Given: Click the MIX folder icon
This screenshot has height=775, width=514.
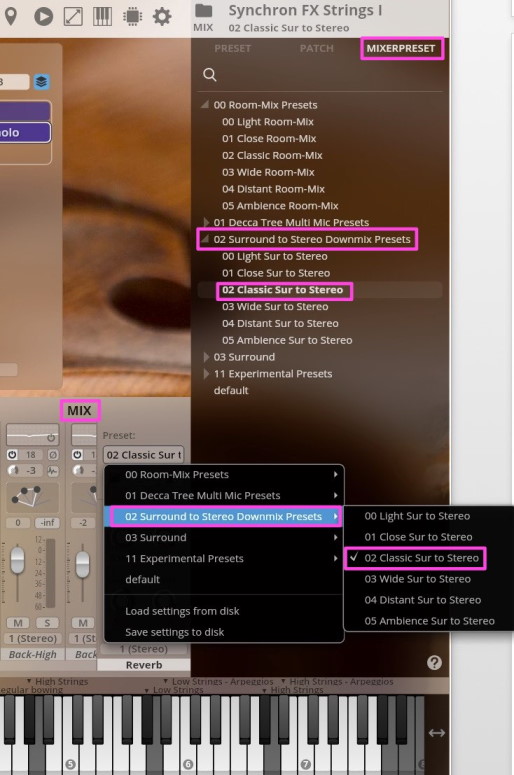Looking at the screenshot, I should pyautogui.click(x=204, y=10).
